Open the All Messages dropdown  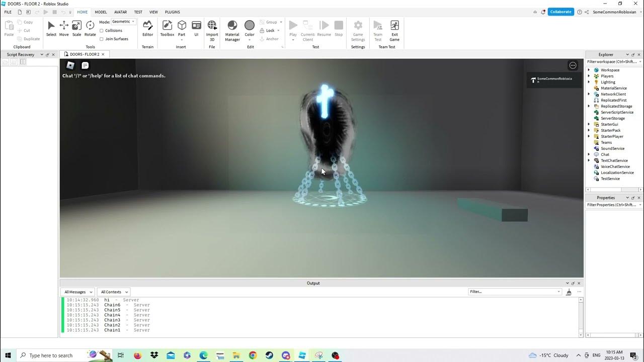[78, 292]
